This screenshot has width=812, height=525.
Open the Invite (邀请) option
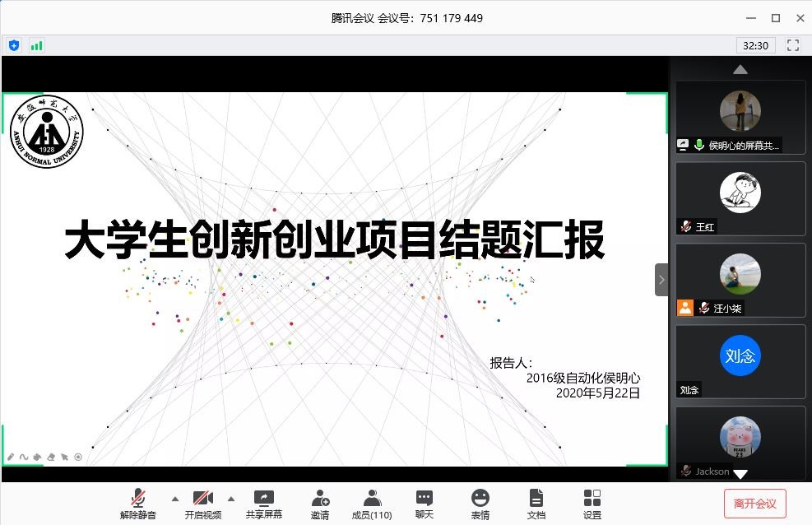pos(320,504)
